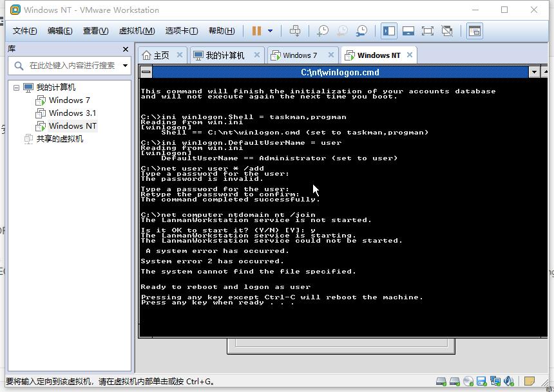This screenshot has height=392, width=554.
Task: Select Windows 7 in the library tree
Action: coord(70,100)
